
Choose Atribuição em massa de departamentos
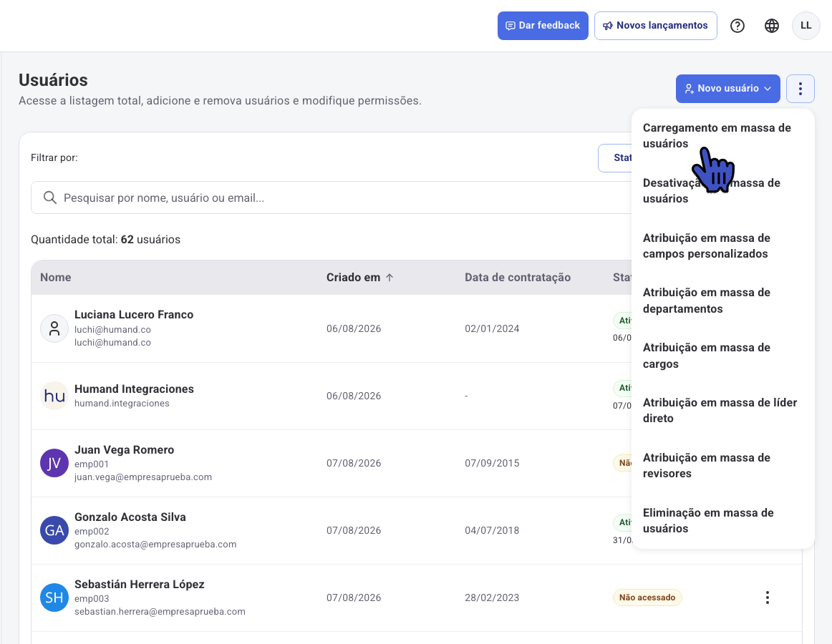click(722, 301)
